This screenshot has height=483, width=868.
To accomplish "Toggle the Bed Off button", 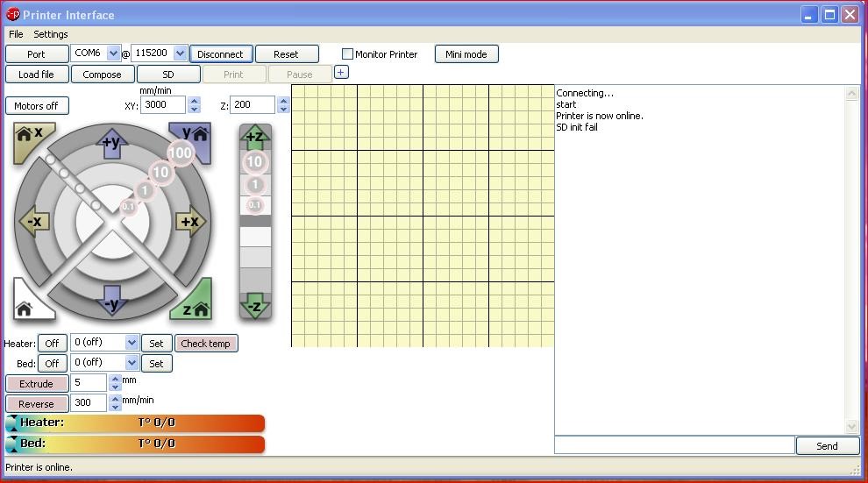I will [52, 363].
